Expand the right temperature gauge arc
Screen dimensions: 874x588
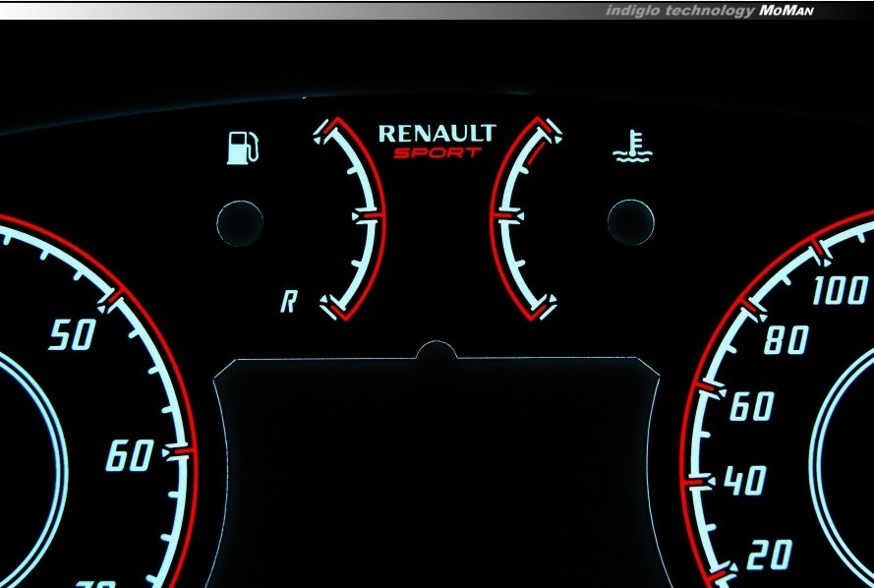point(522,214)
